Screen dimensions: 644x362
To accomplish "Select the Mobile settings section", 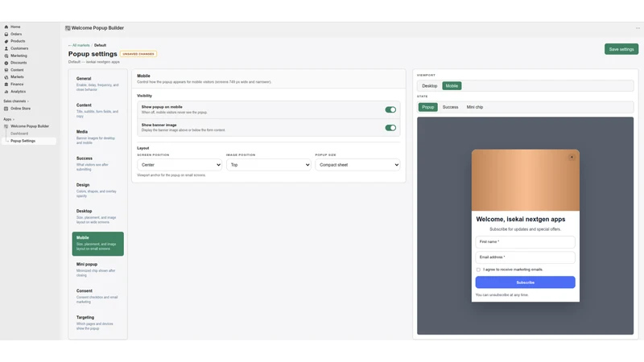I will click(x=97, y=244).
